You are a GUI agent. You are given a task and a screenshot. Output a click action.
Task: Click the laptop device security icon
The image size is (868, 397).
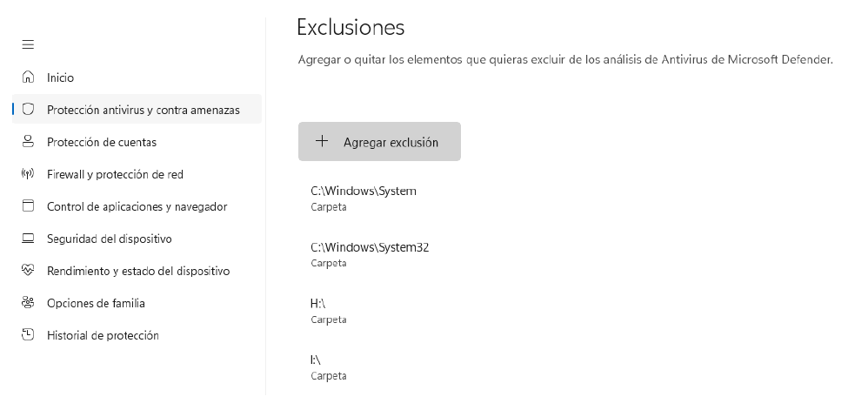pyautogui.click(x=28, y=239)
